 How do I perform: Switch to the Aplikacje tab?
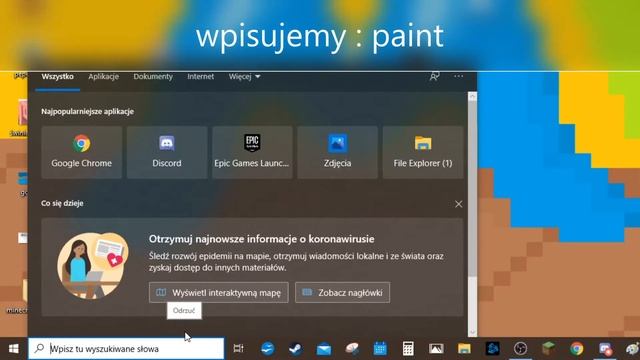click(x=103, y=77)
